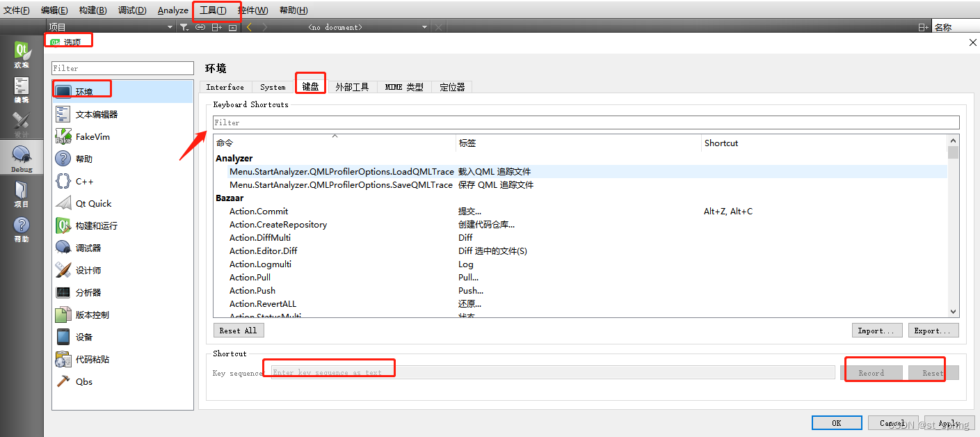Click the Reset All button
Image resolution: width=980 pixels, height=437 pixels.
click(x=239, y=331)
